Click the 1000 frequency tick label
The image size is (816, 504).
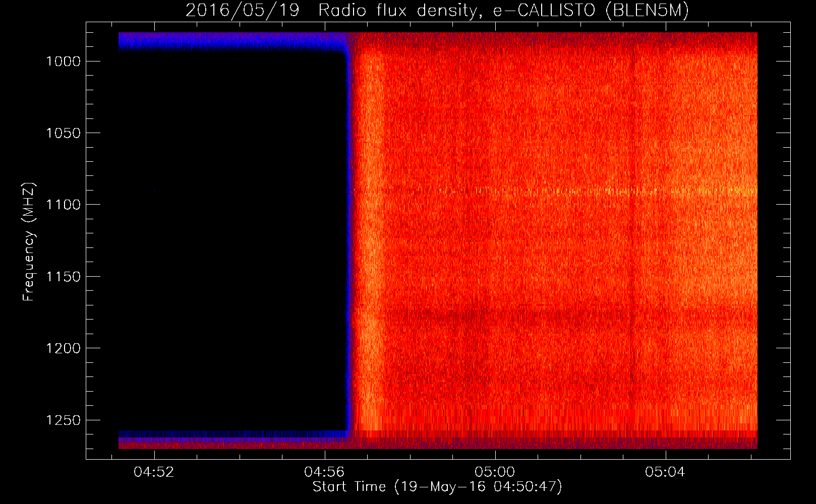coord(63,61)
